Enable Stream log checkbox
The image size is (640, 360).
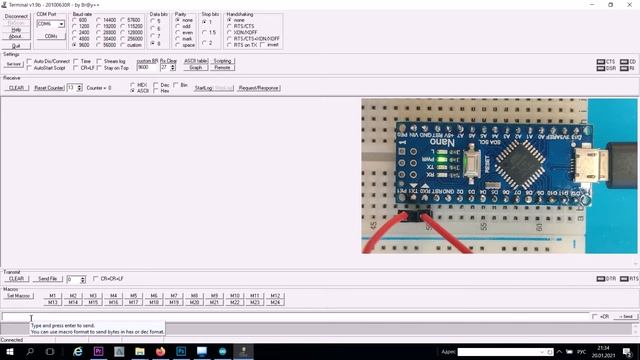point(99,61)
